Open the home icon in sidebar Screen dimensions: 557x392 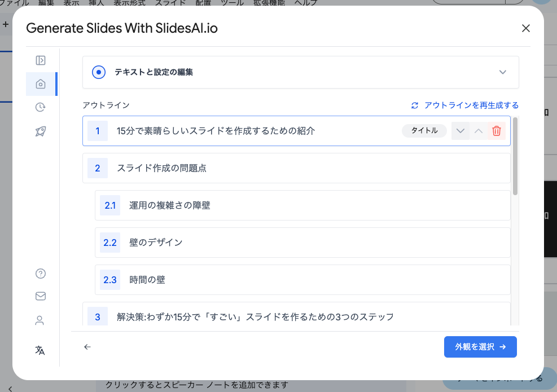40,84
